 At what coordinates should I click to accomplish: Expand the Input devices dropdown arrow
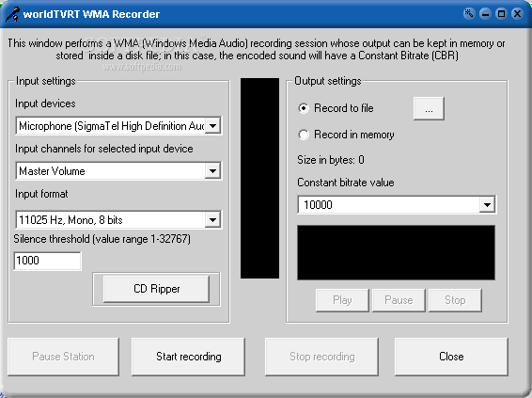click(x=212, y=126)
